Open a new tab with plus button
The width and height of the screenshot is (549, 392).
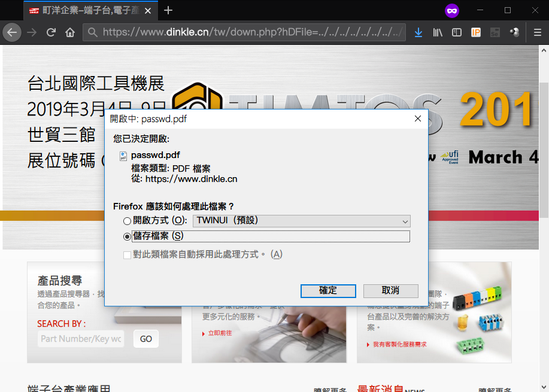pyautogui.click(x=168, y=11)
